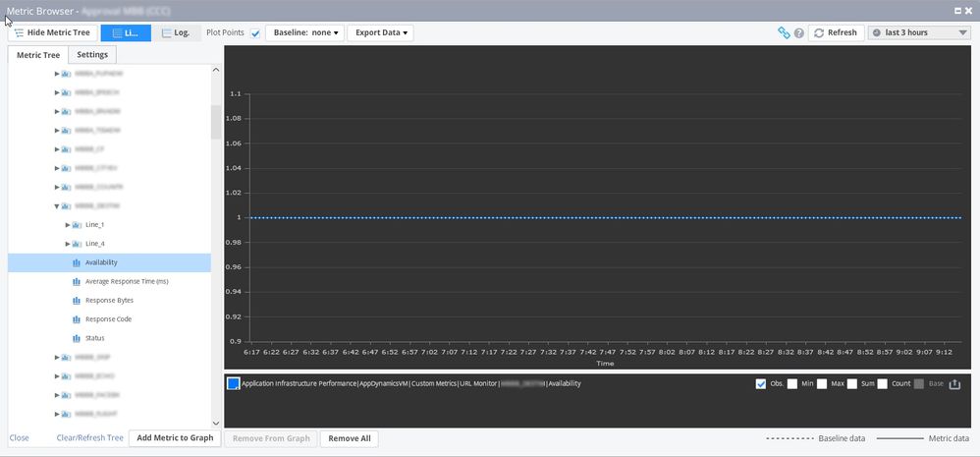The width and height of the screenshot is (980, 457).
Task: Open the last 3 hours time range dropdown
Action: pyautogui.click(x=919, y=32)
